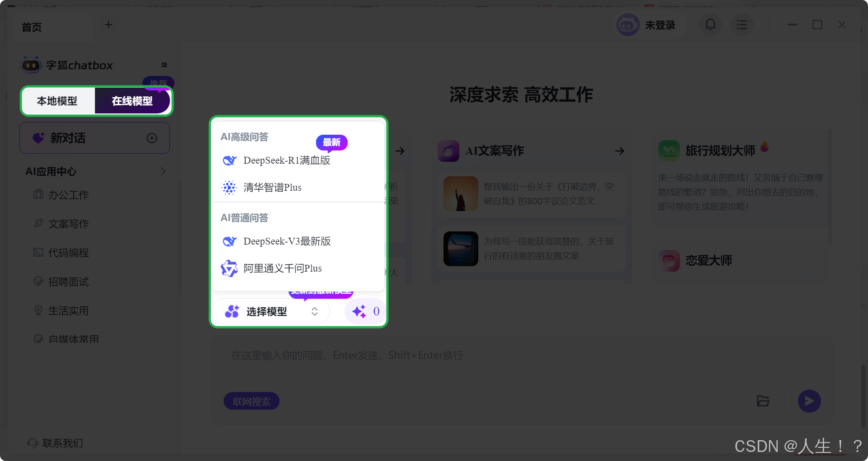Click the 恋爱大师 heart icon

point(669,261)
